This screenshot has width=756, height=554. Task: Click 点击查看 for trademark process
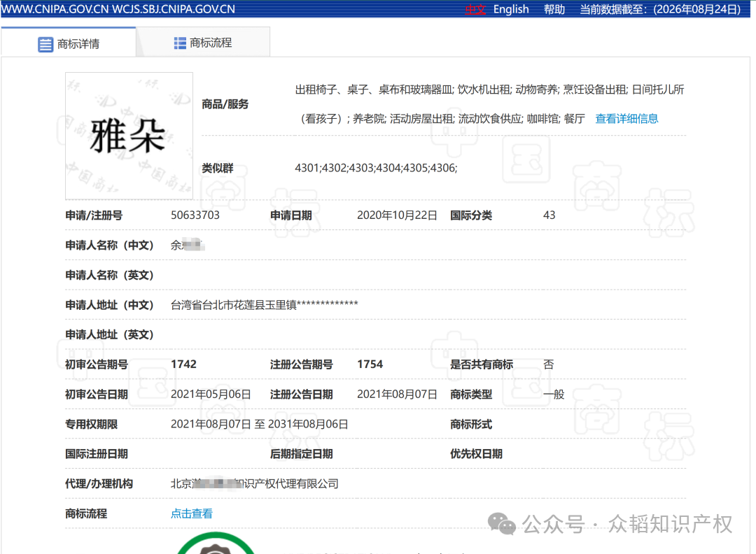[191, 513]
